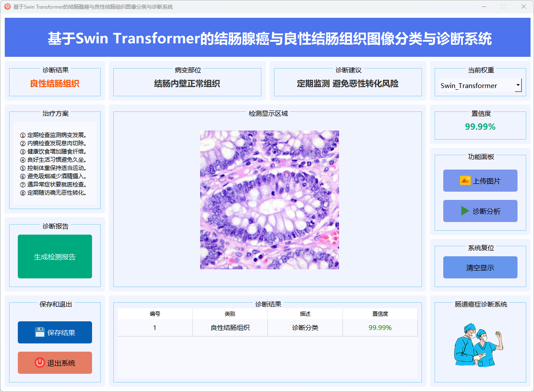Viewport: 534px width, 392px height.
Task: Click inside the 治疗方案 treatment plan text box
Action: tap(55, 163)
